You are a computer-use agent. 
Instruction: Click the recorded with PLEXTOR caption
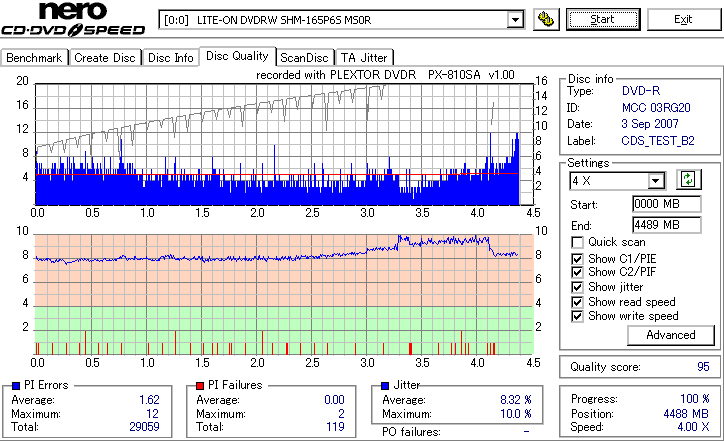tap(385, 75)
